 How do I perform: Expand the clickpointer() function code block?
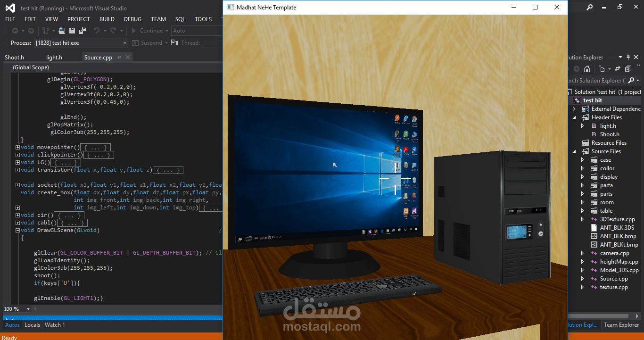click(x=17, y=155)
